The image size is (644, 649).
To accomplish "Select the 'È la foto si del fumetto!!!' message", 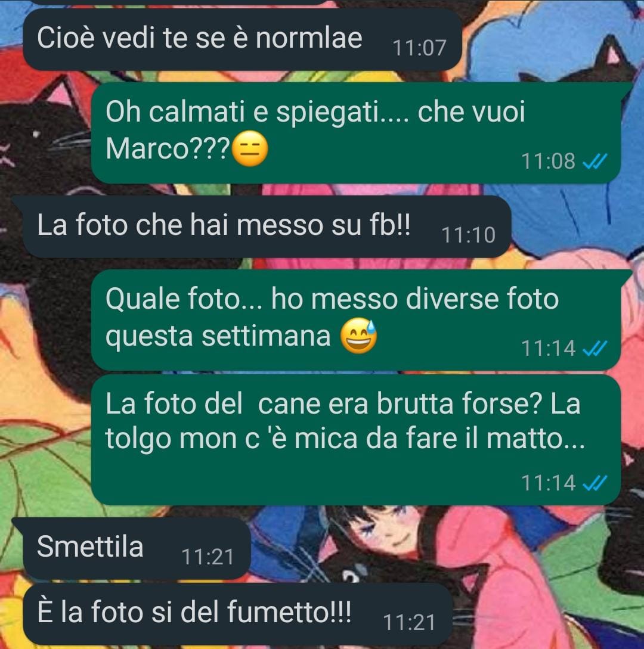I will (x=237, y=614).
